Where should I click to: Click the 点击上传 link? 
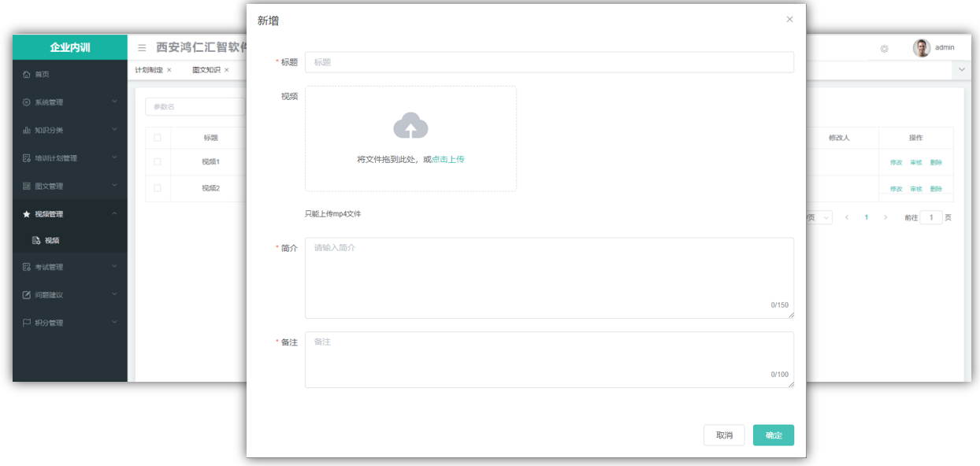point(448,159)
